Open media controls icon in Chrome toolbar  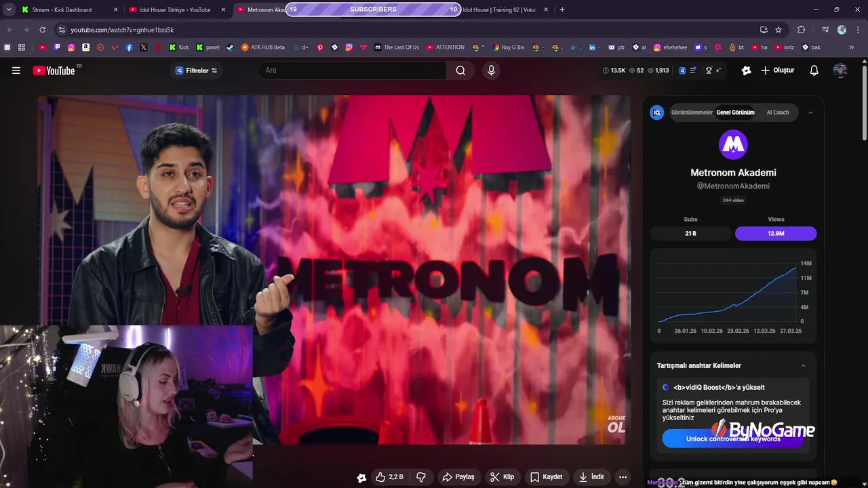click(825, 30)
